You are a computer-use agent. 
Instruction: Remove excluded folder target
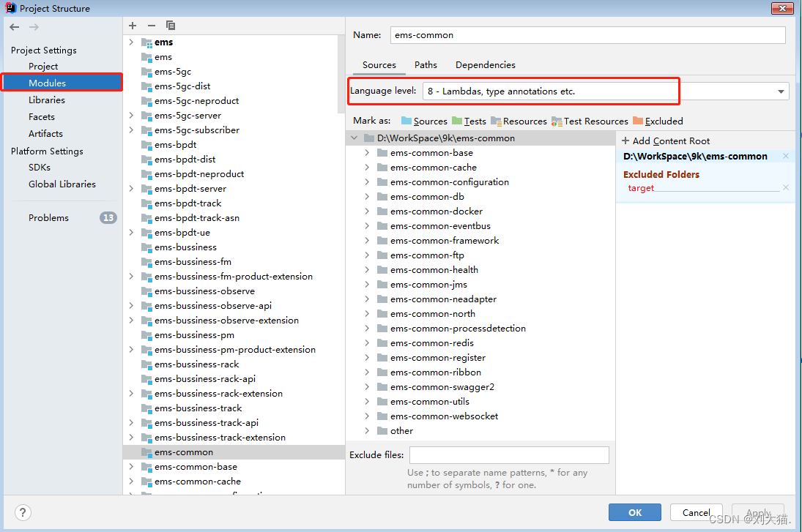point(786,187)
